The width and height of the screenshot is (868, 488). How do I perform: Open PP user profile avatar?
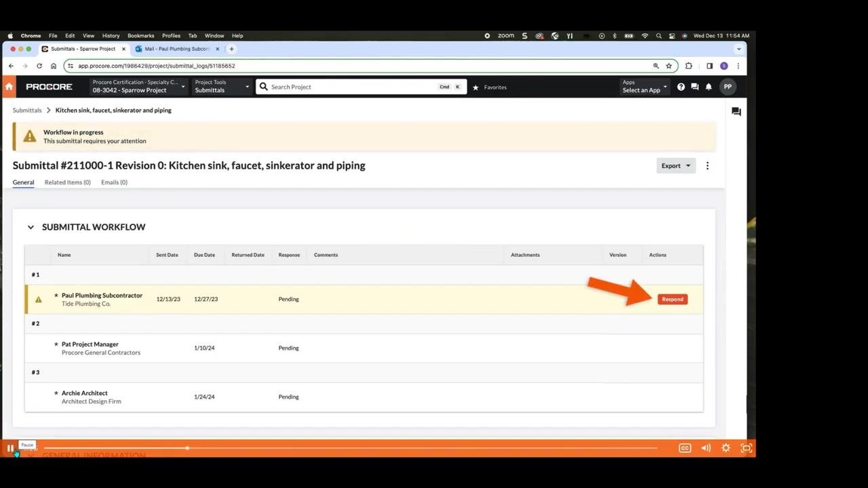728,87
